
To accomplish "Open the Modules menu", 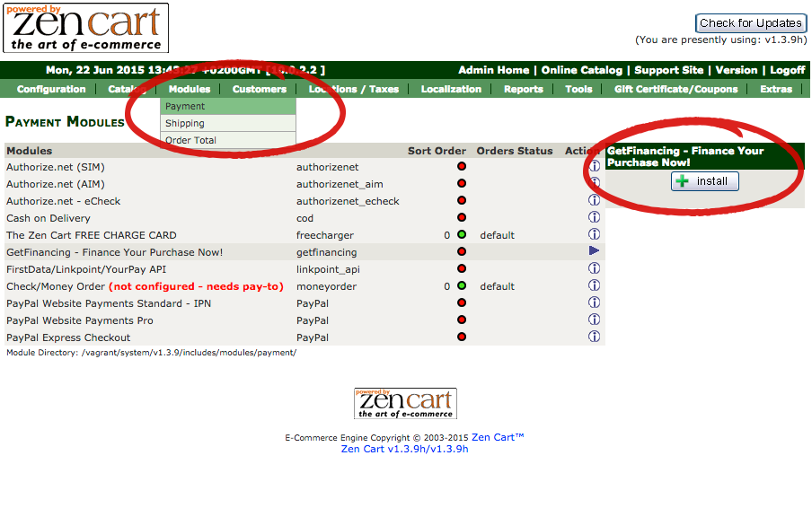I will (x=190, y=89).
